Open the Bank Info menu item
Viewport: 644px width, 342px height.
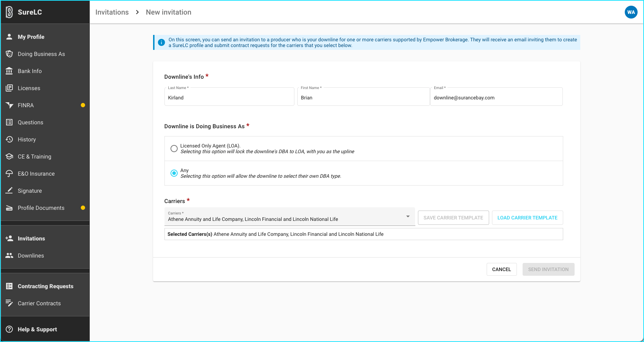pyautogui.click(x=45, y=71)
